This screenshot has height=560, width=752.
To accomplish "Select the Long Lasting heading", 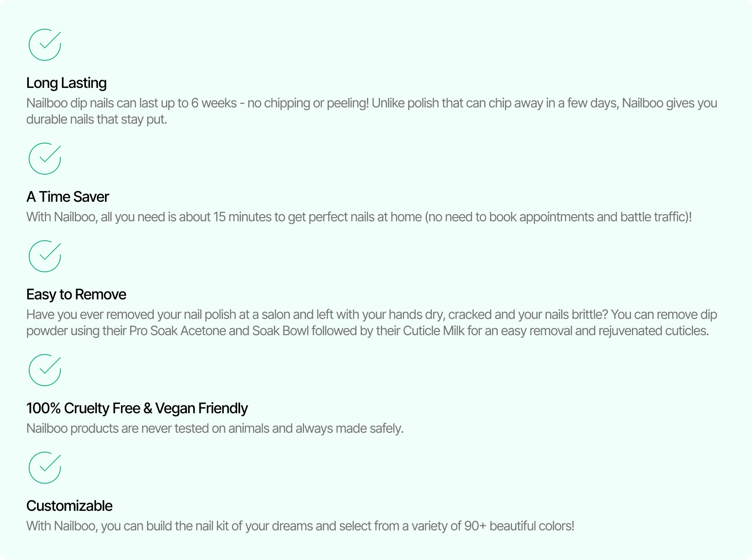I will 66,83.
